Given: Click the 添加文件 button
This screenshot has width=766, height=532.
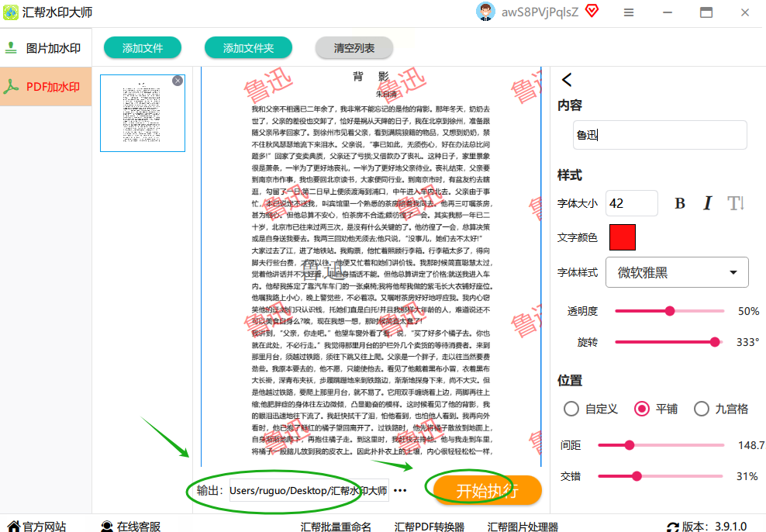Looking at the screenshot, I should pos(143,48).
